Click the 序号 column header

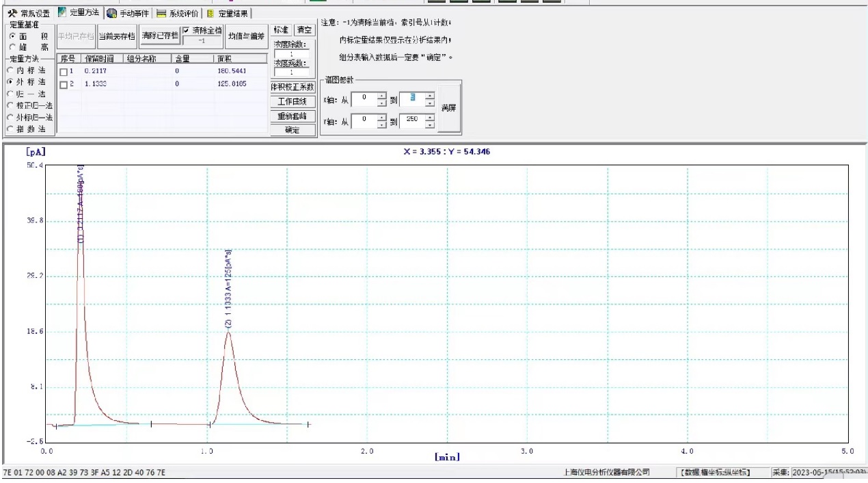click(68, 59)
